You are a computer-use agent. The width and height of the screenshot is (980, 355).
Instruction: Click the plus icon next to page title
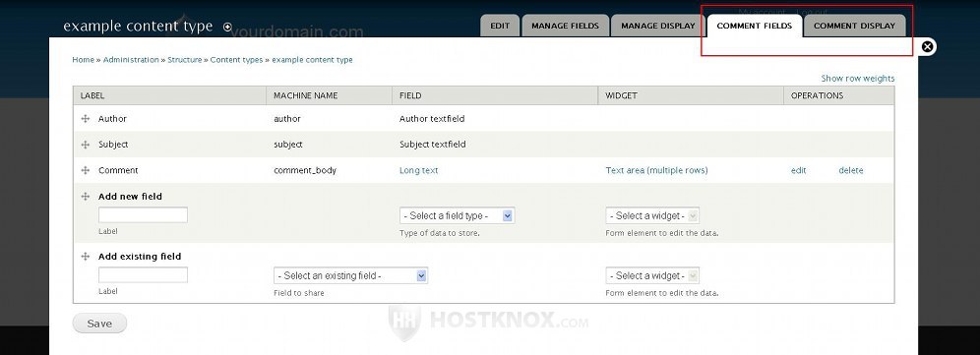227,27
